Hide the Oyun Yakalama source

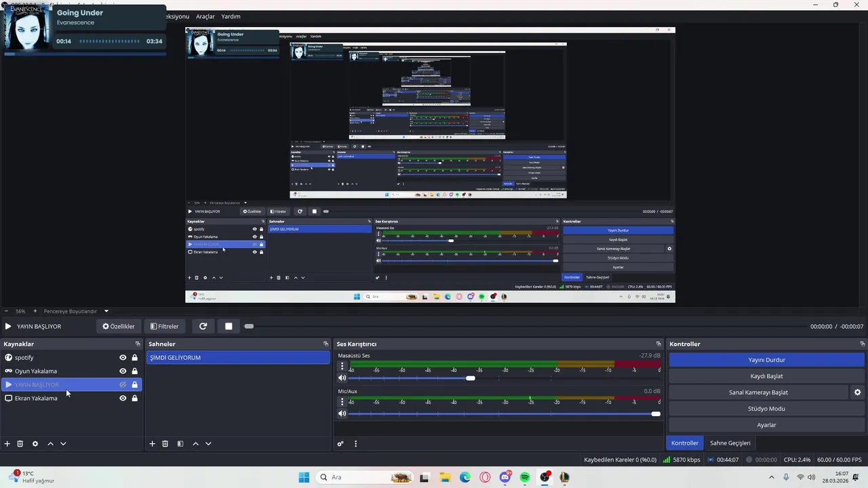tap(123, 371)
